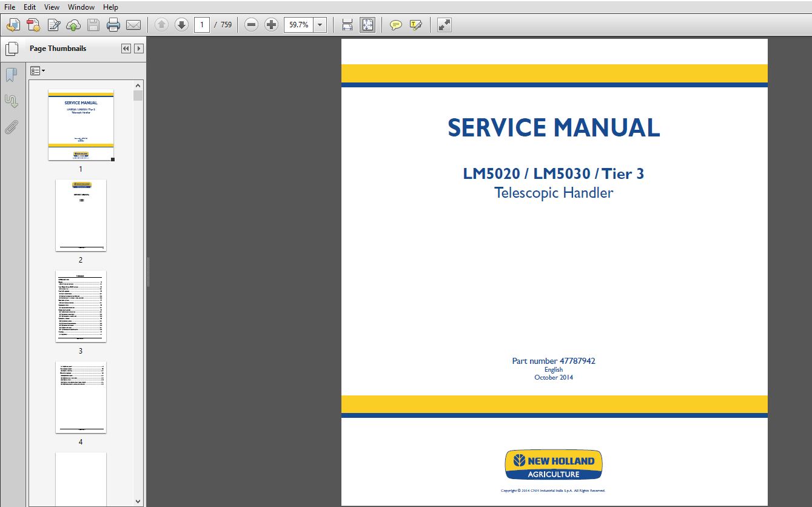The width and height of the screenshot is (812, 507).
Task: Open the Signatures panel icon
Action: [12, 101]
